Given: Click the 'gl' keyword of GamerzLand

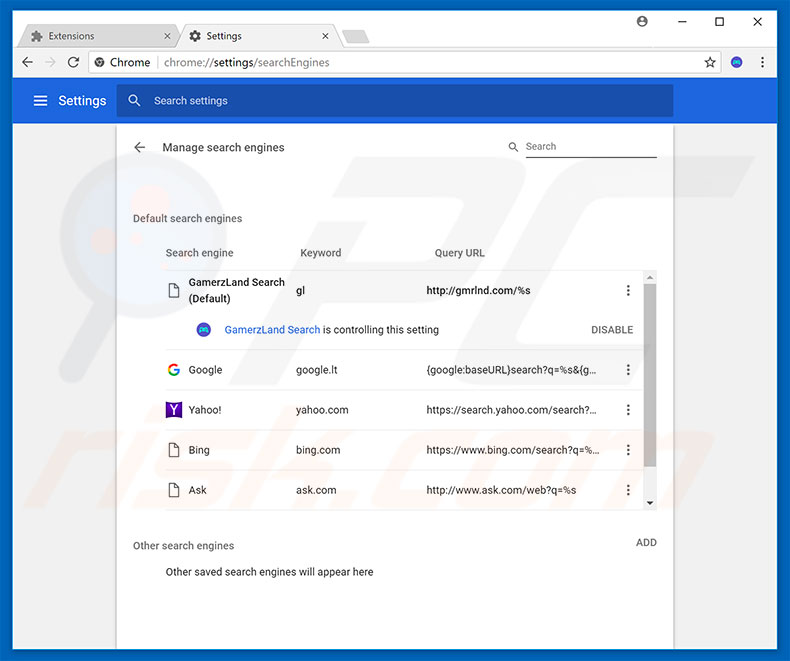Looking at the screenshot, I should tap(300, 290).
